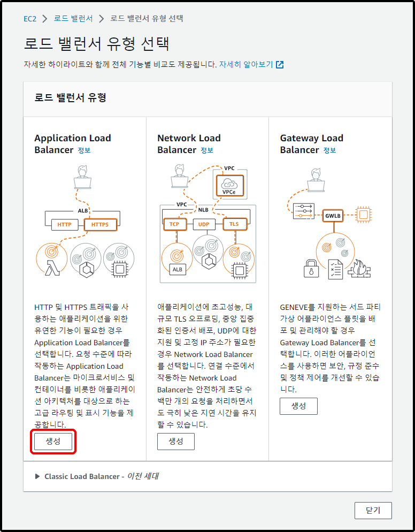Click the checklist document icon in Gateway diagram
Viewport: 415px width, 532px height.
click(x=336, y=269)
